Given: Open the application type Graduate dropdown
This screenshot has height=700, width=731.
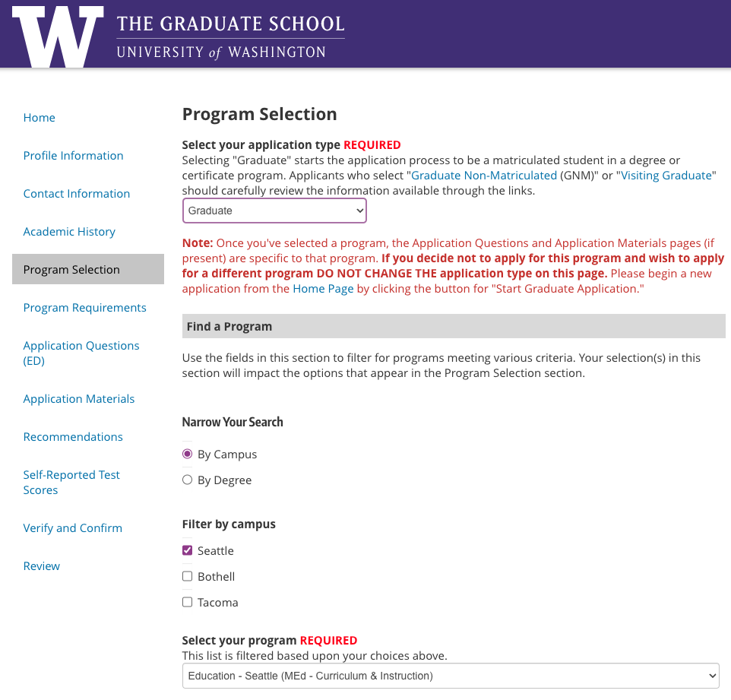Looking at the screenshot, I should pos(274,211).
